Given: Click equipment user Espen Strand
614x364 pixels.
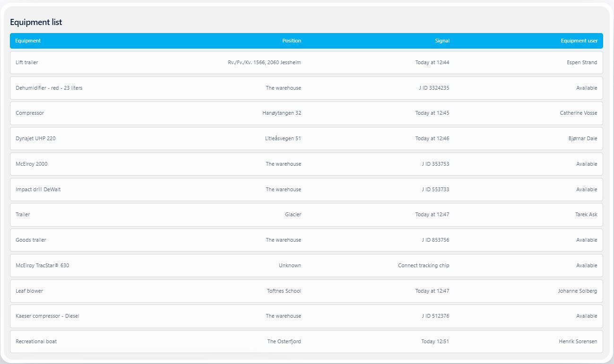Looking at the screenshot, I should tap(581, 62).
